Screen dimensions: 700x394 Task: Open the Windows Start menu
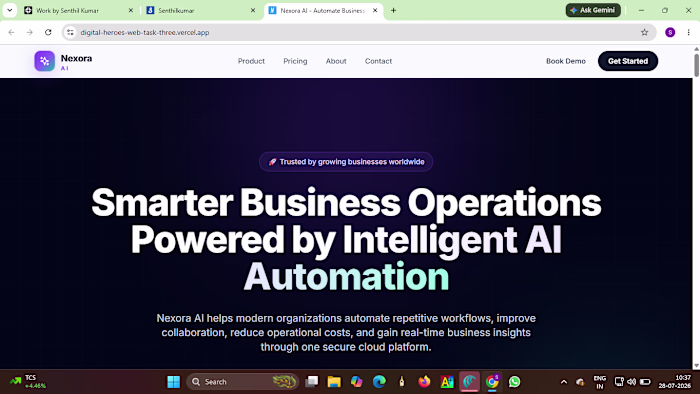click(174, 382)
